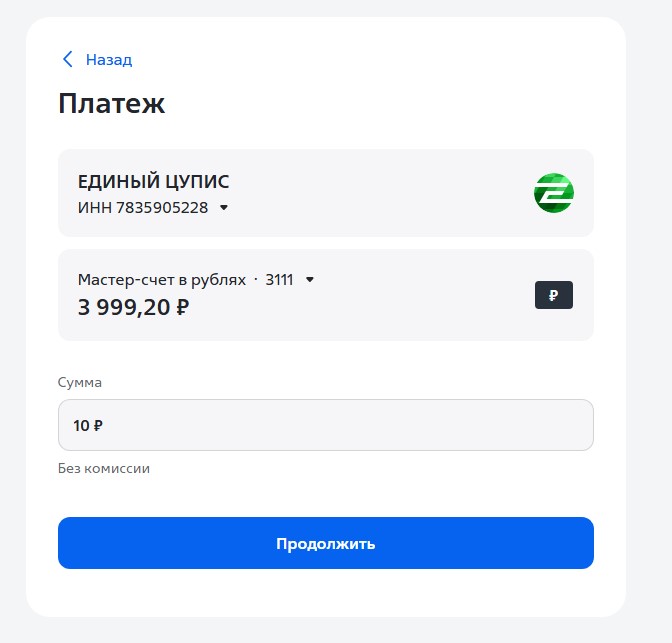Click empty space in the recipient card

(400, 193)
